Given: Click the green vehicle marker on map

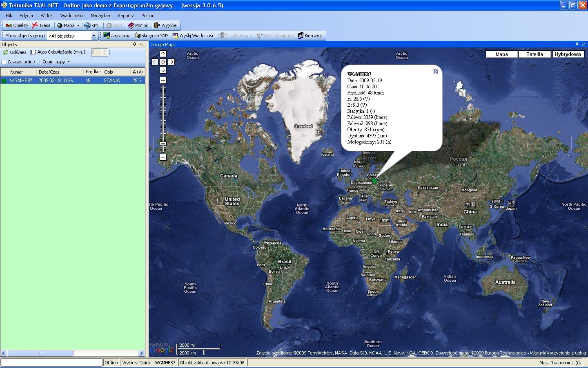Looking at the screenshot, I should [374, 180].
